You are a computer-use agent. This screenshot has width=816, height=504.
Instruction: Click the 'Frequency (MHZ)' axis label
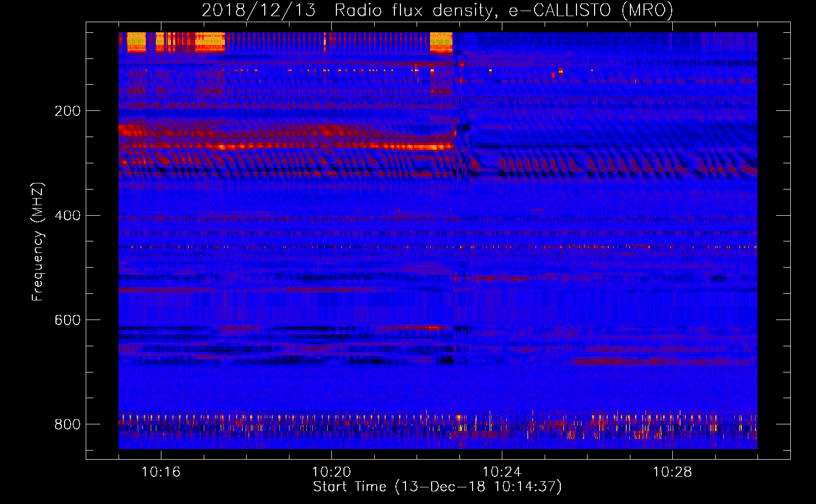pyautogui.click(x=37, y=241)
